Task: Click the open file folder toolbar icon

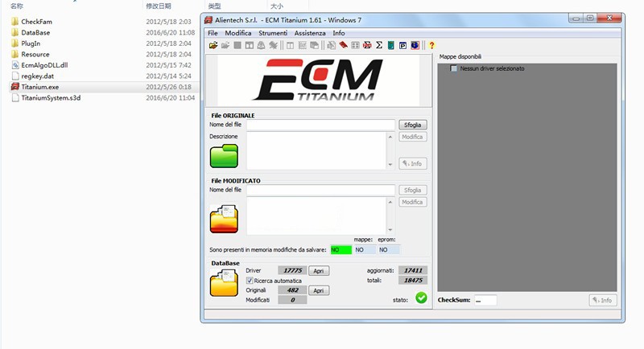Action: (x=213, y=45)
